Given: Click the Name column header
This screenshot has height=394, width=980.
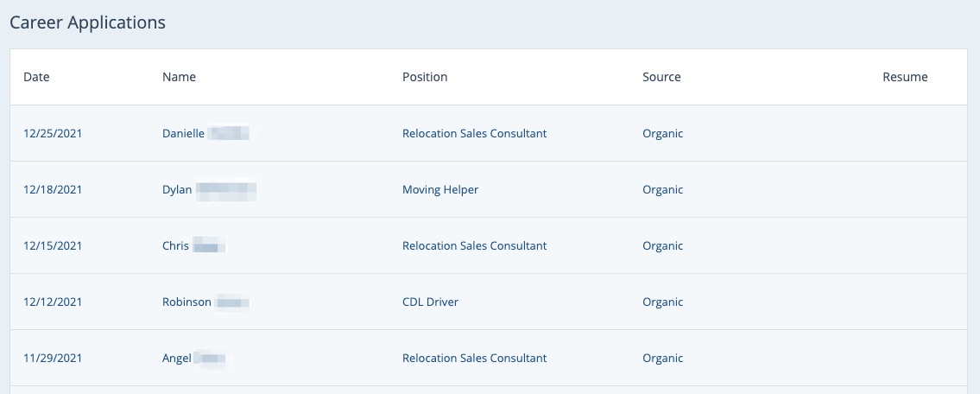Looking at the screenshot, I should 179,77.
